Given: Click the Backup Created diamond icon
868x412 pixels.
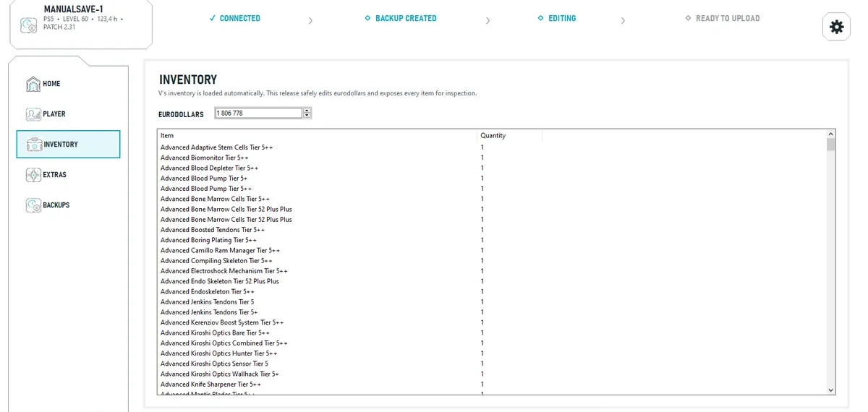Looking at the screenshot, I should tap(367, 18).
